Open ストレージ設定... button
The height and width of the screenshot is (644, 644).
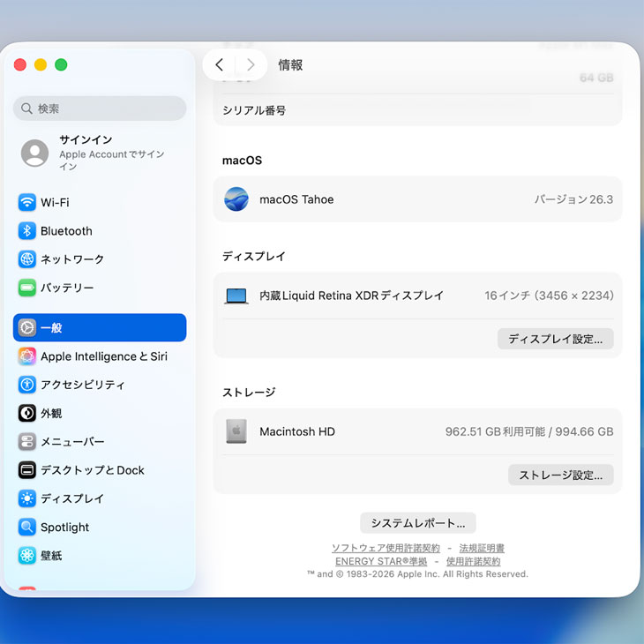[x=560, y=475]
